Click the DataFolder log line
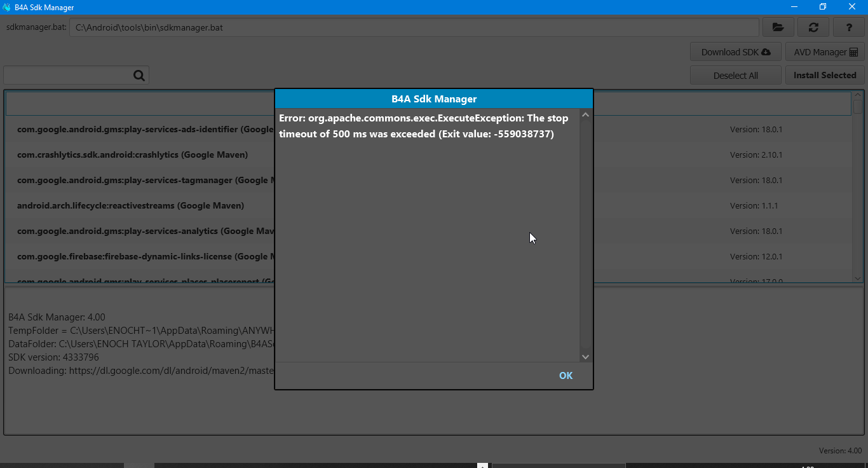The width and height of the screenshot is (868, 468). tap(141, 344)
